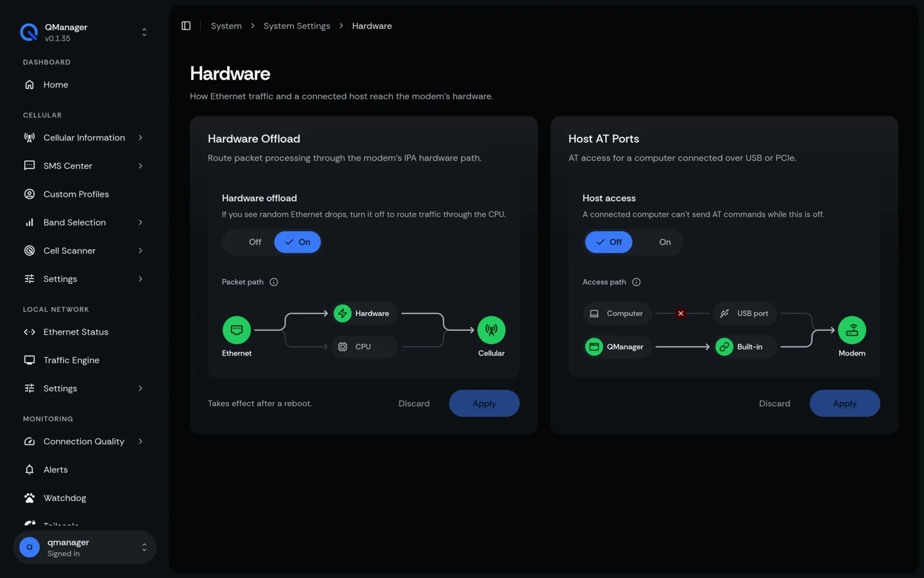Click the Cellular antenna node icon
Viewport: 924px width, 578px height.
pos(491,330)
